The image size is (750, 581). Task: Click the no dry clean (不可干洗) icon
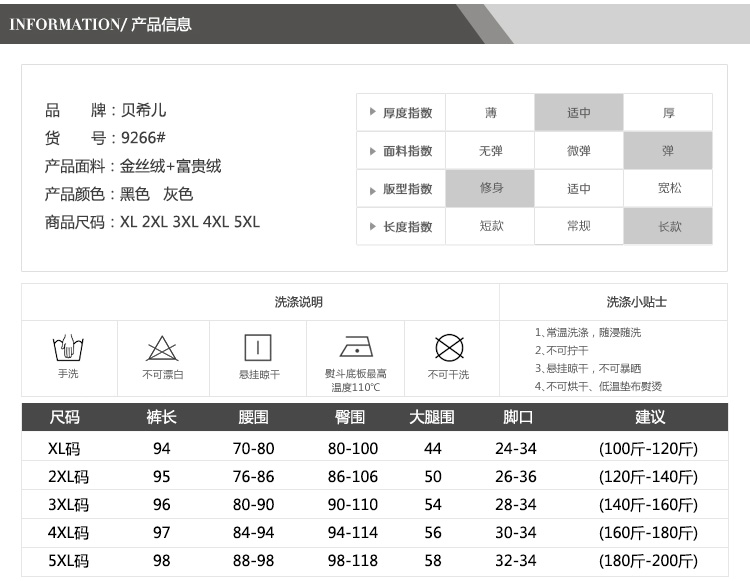(449, 348)
